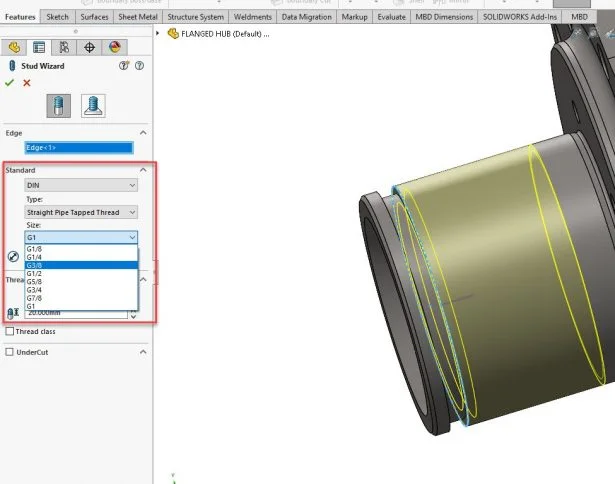The image size is (615, 484).
Task: Open the DIN standard dropdown
Action: coord(81,185)
